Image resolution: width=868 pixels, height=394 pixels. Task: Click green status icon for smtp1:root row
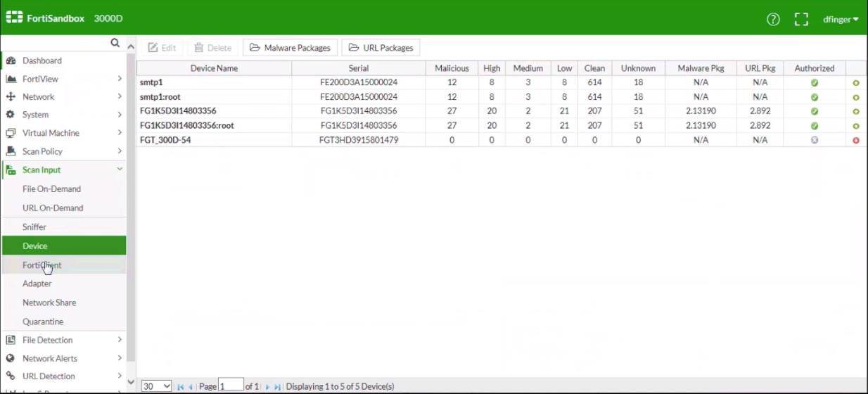(x=856, y=97)
